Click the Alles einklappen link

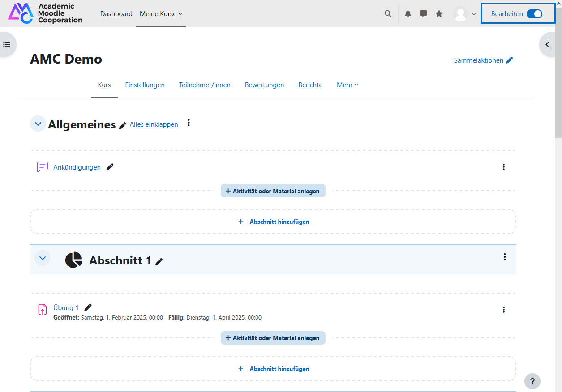tap(154, 124)
